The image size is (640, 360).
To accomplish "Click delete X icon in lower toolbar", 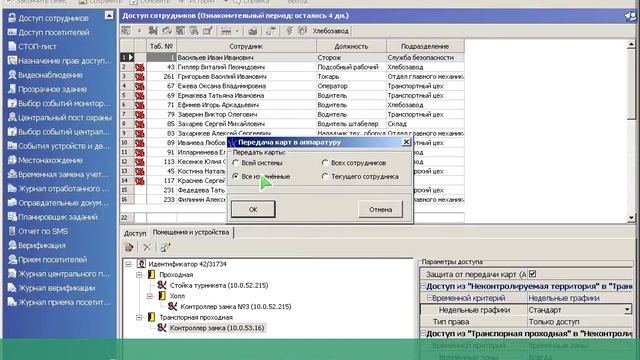I will pos(147,247).
